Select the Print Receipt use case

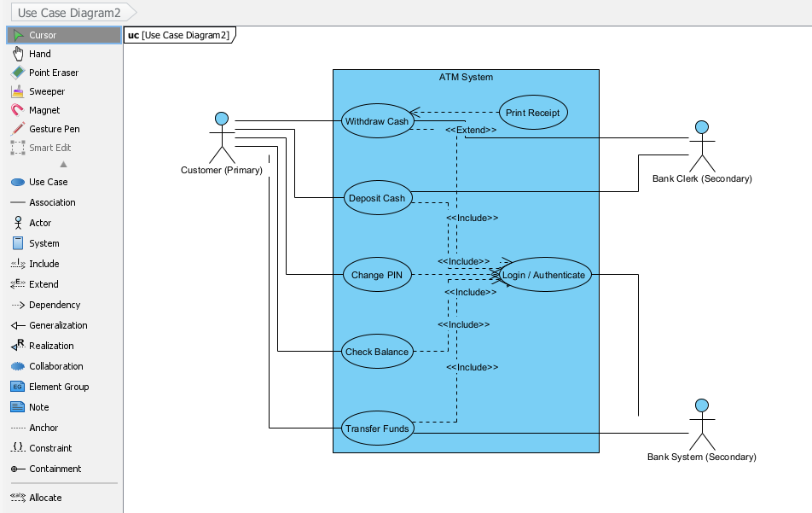[x=533, y=113]
